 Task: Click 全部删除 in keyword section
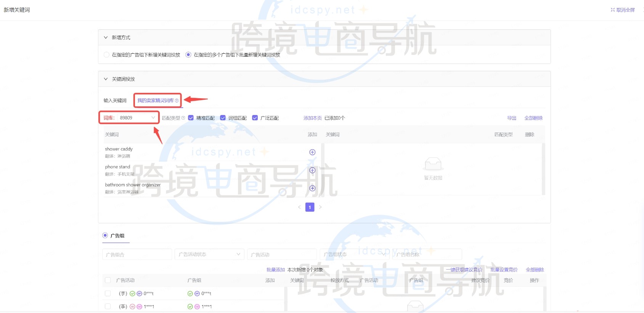pyautogui.click(x=533, y=118)
